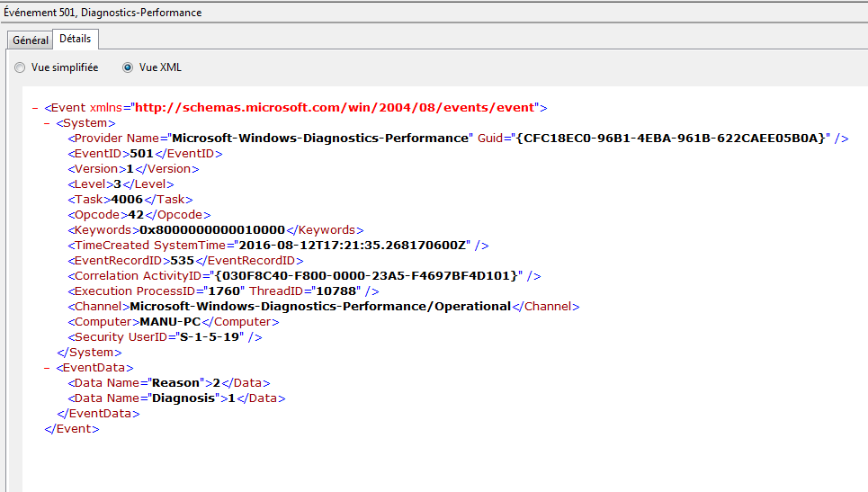Click the Provider Name value Microsoft-Windows-Diagnostics-Performance

(x=320, y=139)
